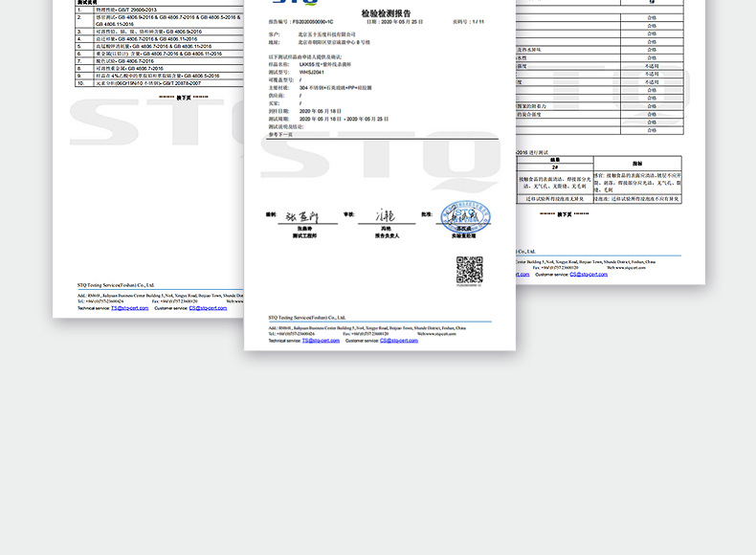This screenshot has width=756, height=555.
Task: Click the middle handwritten signature above 报告负责人
Action: point(386,215)
